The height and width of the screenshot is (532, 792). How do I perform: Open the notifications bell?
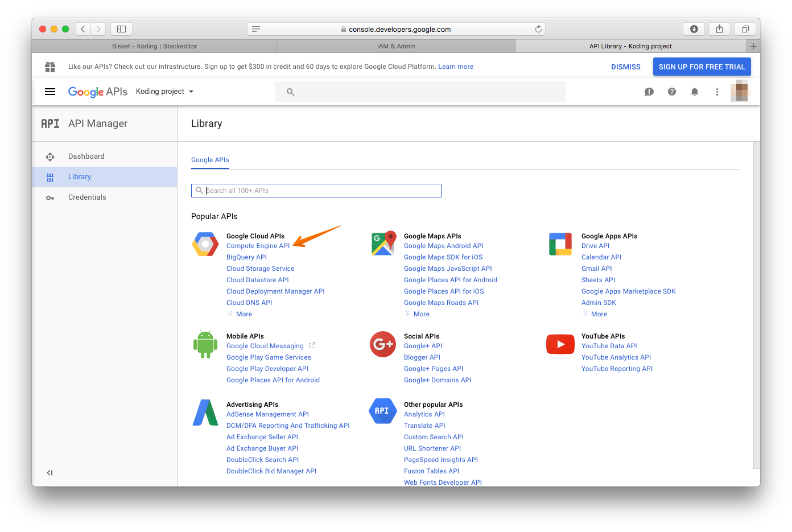(x=695, y=92)
